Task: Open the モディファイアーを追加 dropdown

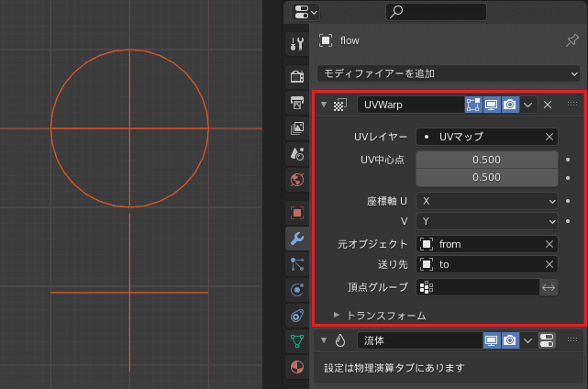Action: coord(449,73)
